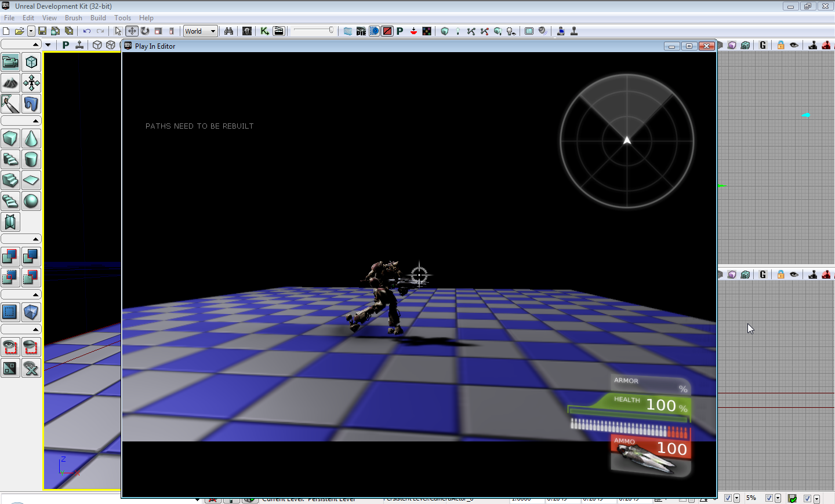Open the Edit menu
Image resolution: width=835 pixels, height=504 pixels.
[x=28, y=18]
